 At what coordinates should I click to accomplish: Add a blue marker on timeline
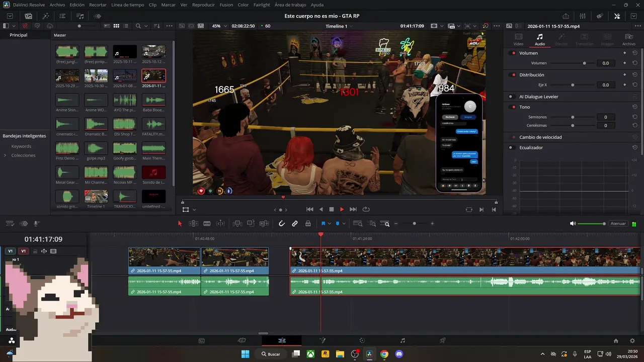(x=338, y=224)
